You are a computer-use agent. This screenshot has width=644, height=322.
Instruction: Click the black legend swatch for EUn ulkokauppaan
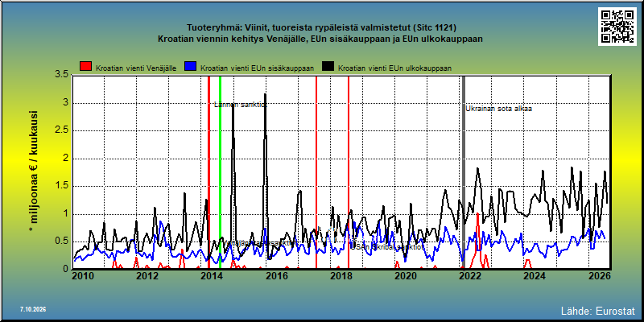coord(328,66)
